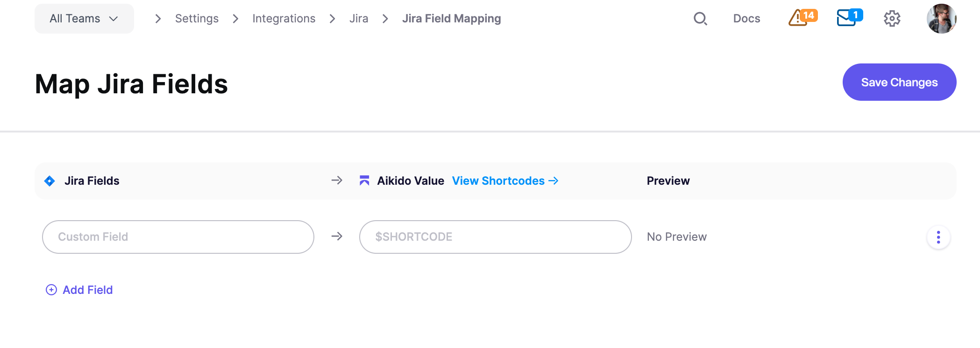Navigate to Integrations breadcrumb
Viewport: 980px width, 348px height.
pyautogui.click(x=284, y=19)
